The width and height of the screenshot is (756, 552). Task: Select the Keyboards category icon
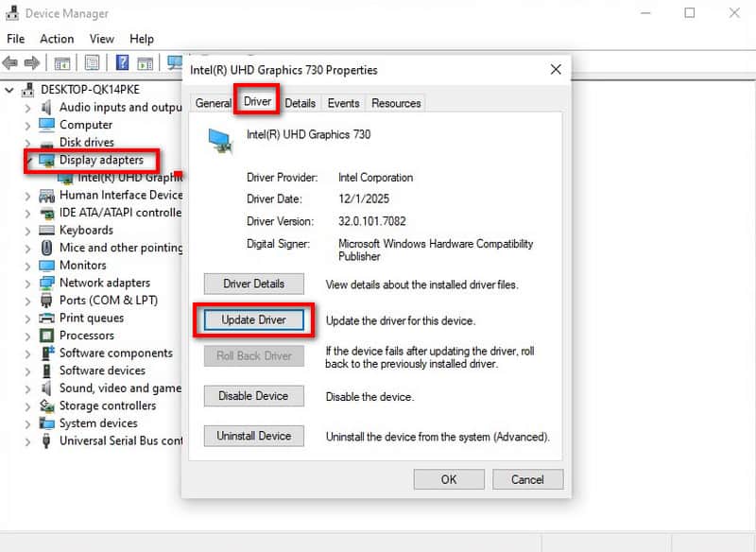click(x=46, y=231)
